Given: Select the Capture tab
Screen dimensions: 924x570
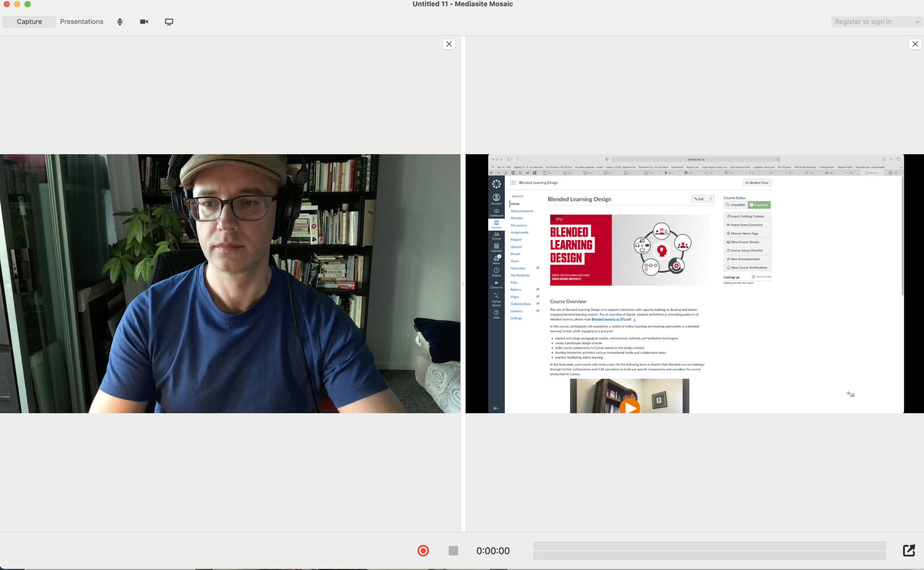Looking at the screenshot, I should 29,22.
